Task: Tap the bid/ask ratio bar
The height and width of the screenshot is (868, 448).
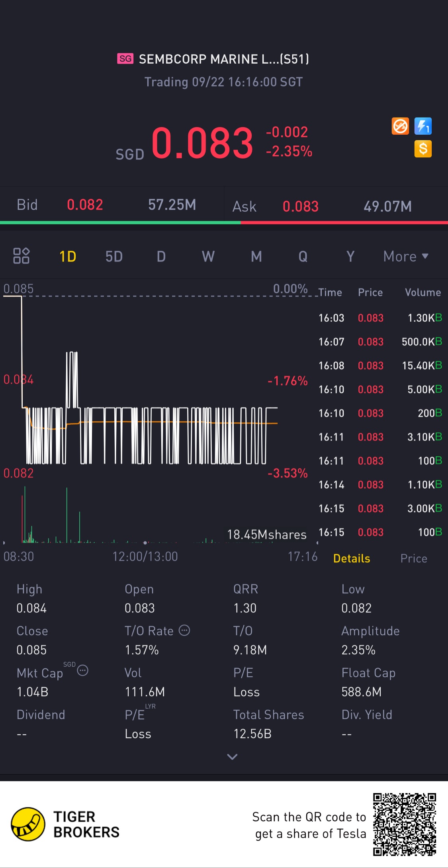Action: (x=224, y=222)
